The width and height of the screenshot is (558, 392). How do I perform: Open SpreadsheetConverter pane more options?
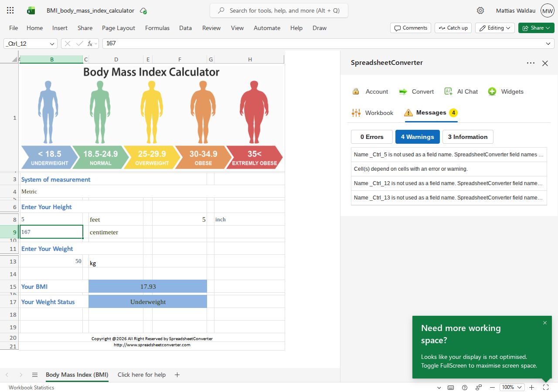531,63
